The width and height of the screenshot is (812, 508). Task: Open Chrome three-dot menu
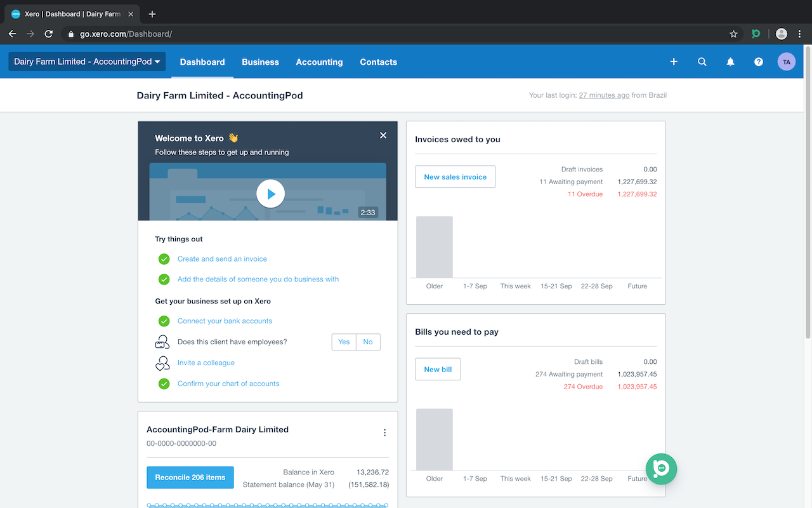[799, 34]
